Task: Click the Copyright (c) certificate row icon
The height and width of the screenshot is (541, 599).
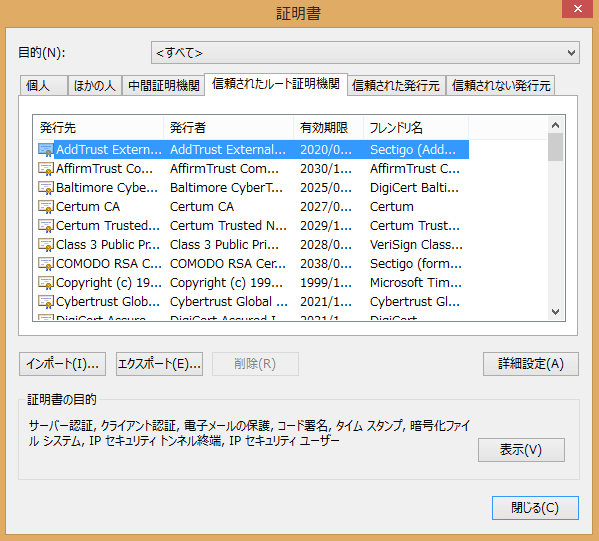Action: [46, 283]
